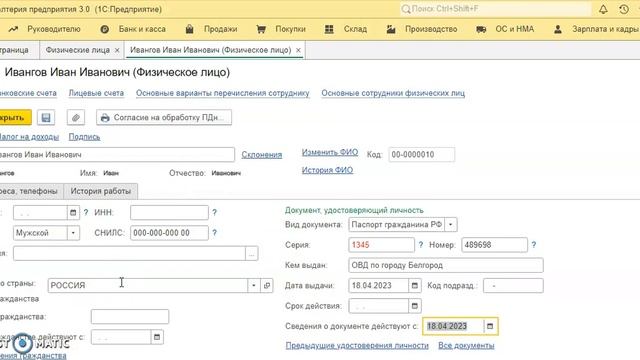The image size is (640, 360).
Task: Expand the Вид документа dropdown
Action: tap(451, 224)
